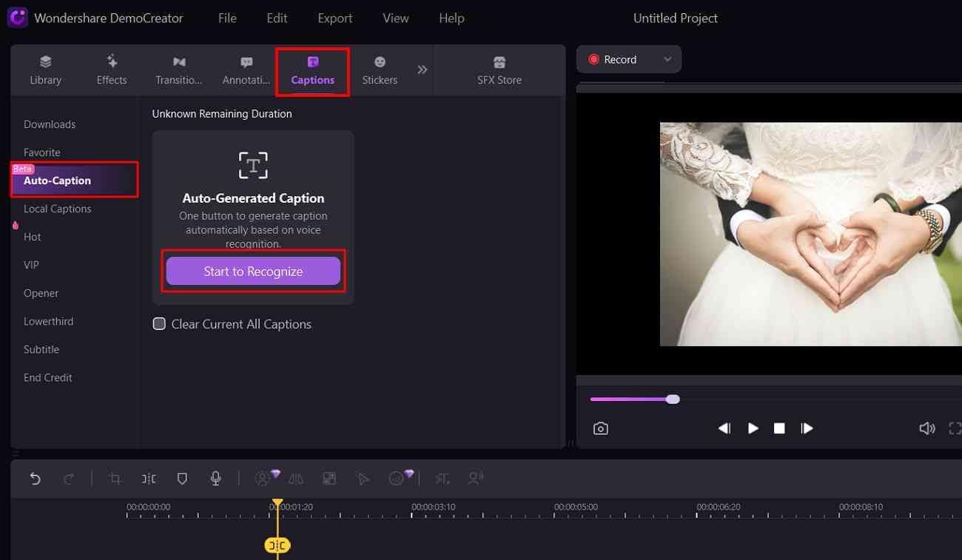Expand more tabs with the double-chevron
This screenshot has width=962, height=560.
[422, 70]
